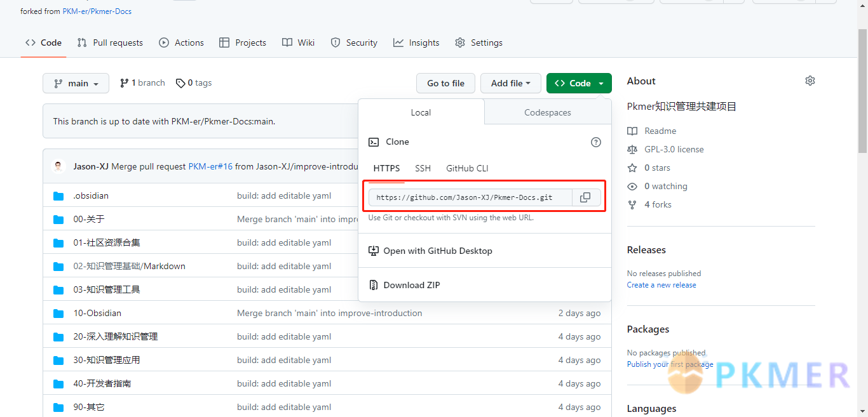Click the page vertical scrollbar thumb
The image size is (868, 417).
click(x=862, y=90)
